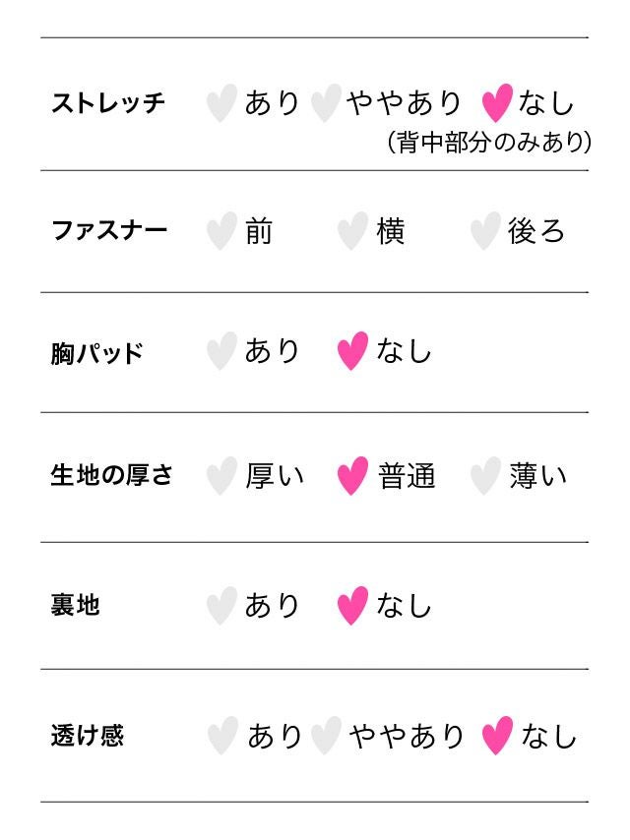Click the gray heart next to 前
The width and height of the screenshot is (630, 840).
221,231
